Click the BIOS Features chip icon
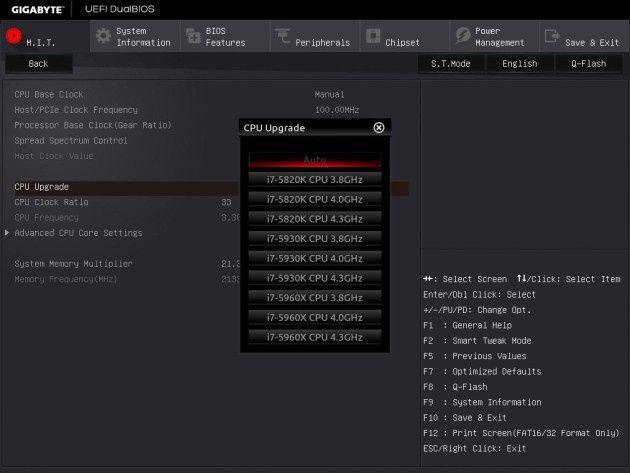This screenshot has width=630, height=473. [x=193, y=37]
